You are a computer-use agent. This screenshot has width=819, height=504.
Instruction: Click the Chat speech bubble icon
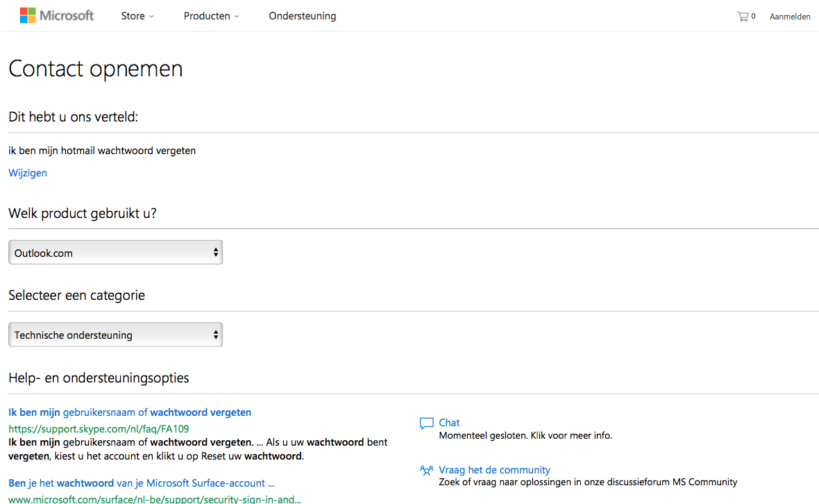pyautogui.click(x=426, y=423)
